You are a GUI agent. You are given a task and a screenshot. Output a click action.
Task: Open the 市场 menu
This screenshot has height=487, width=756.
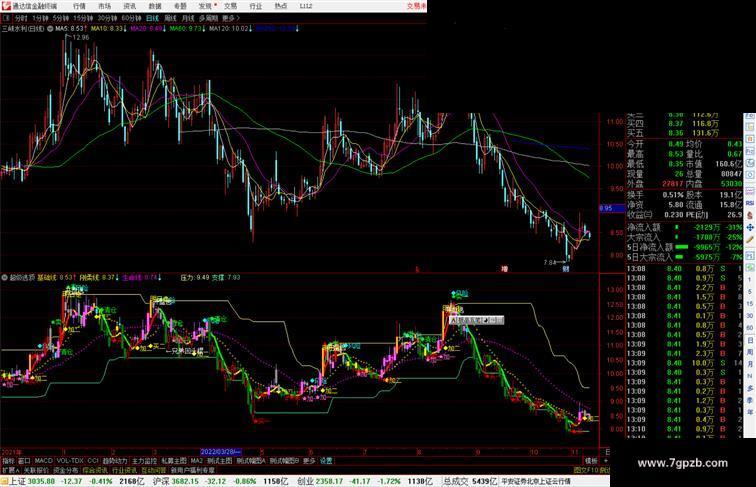coord(104,6)
